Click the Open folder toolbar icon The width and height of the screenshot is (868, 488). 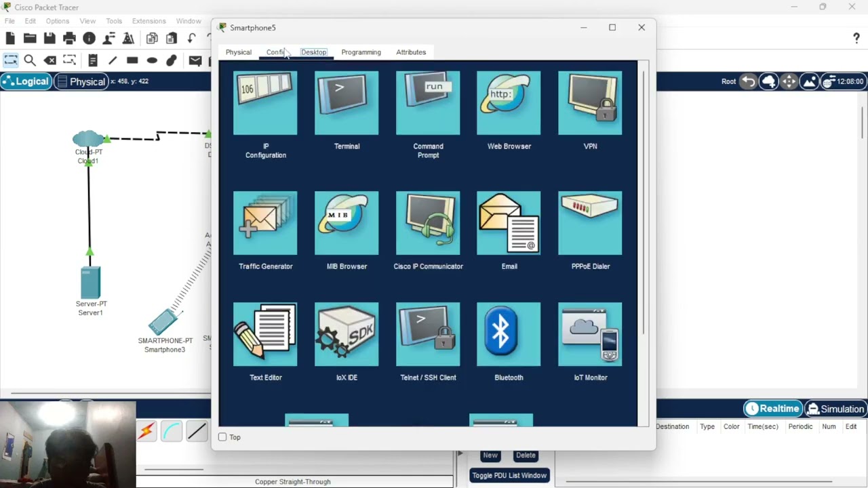point(30,39)
